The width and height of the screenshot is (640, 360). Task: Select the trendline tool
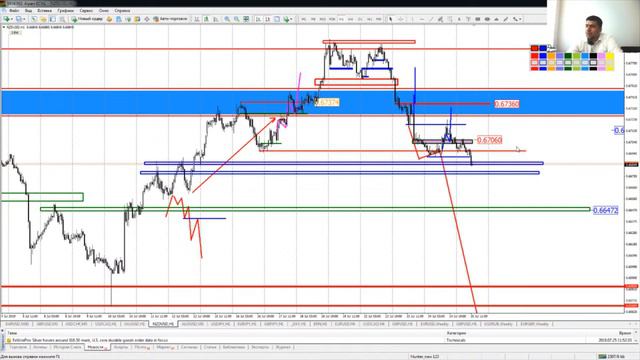point(431,19)
